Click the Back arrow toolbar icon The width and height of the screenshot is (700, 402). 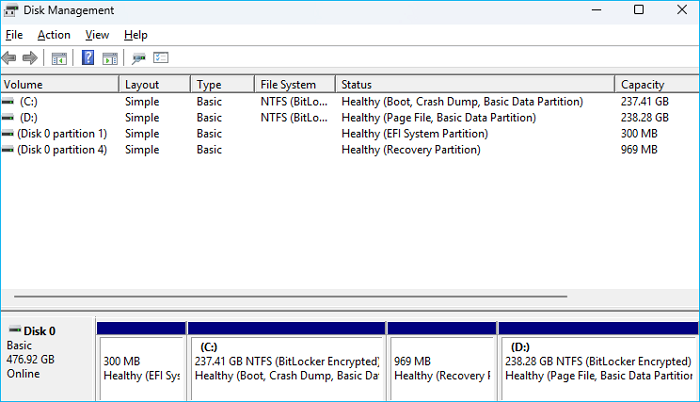(x=10, y=58)
